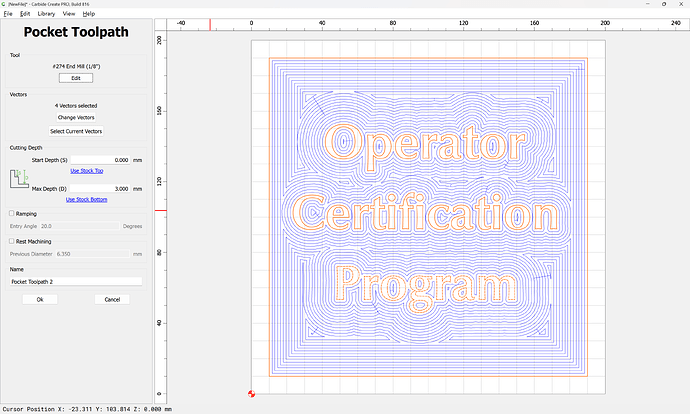Screen dimensions: 690x414
Task: Click the 'Program' text vector on canvas
Action: point(426,287)
